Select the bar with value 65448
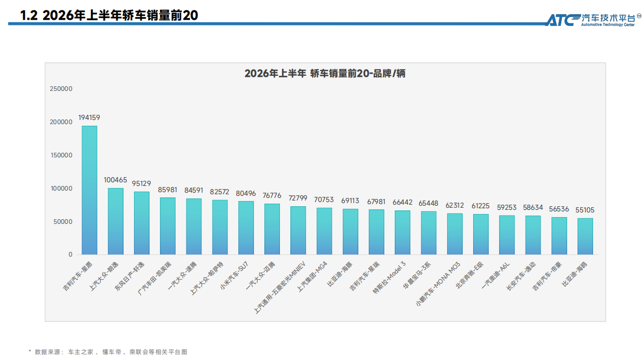The image size is (644, 362). pyautogui.click(x=428, y=233)
